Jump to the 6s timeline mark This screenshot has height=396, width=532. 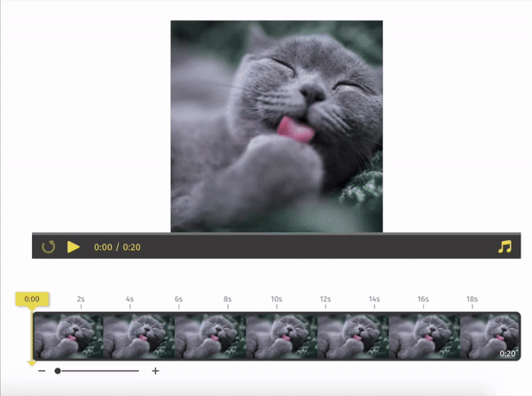[178, 299]
